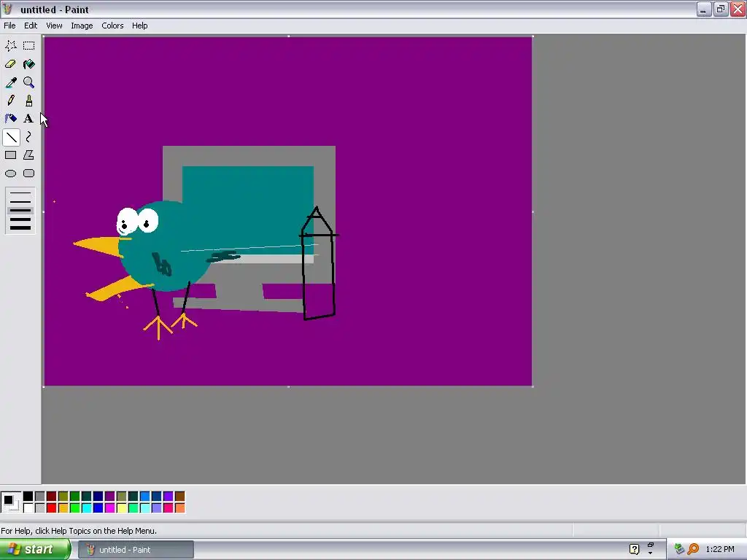Pick the light gray palette swatch
The width and height of the screenshot is (747, 560).
point(40,508)
